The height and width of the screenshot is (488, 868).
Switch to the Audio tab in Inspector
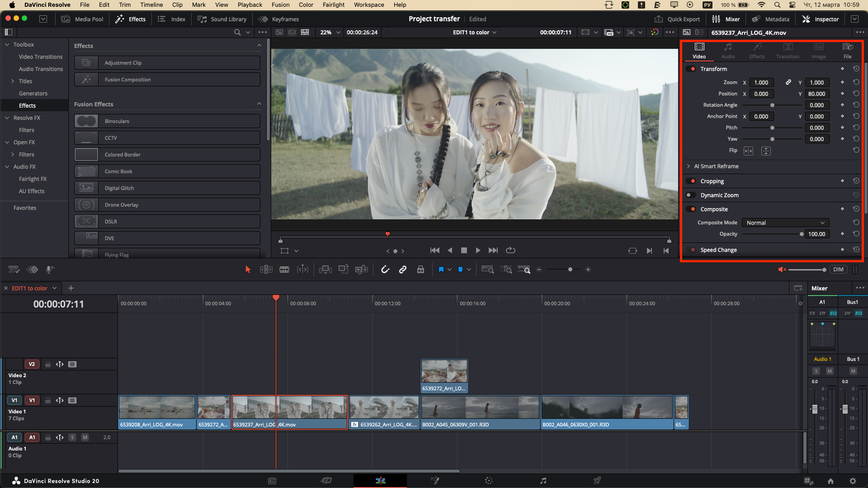click(728, 51)
